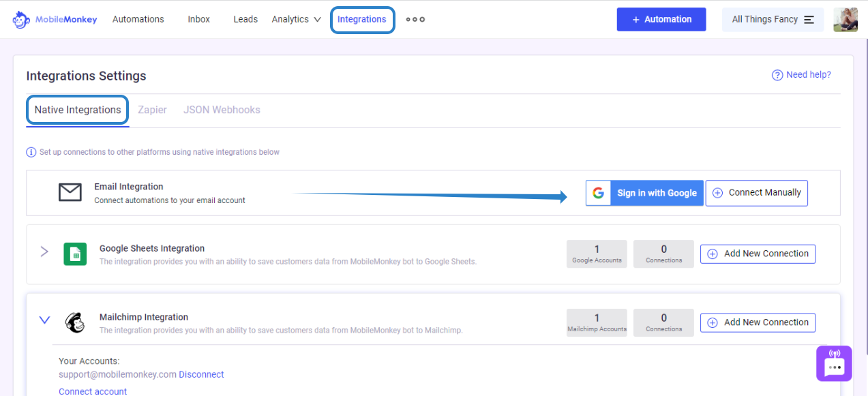Click the support@mobilemonkey.com account text
Screen dimensions: 868x396
pos(117,374)
